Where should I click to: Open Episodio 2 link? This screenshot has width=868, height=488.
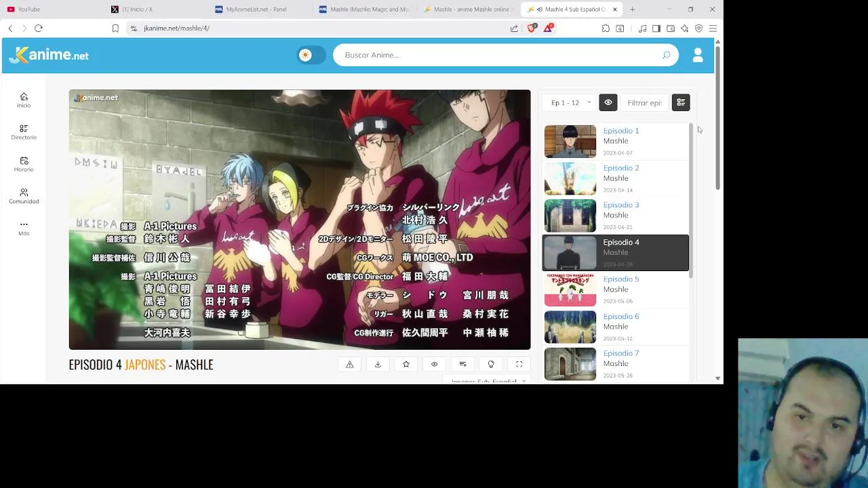pos(621,168)
